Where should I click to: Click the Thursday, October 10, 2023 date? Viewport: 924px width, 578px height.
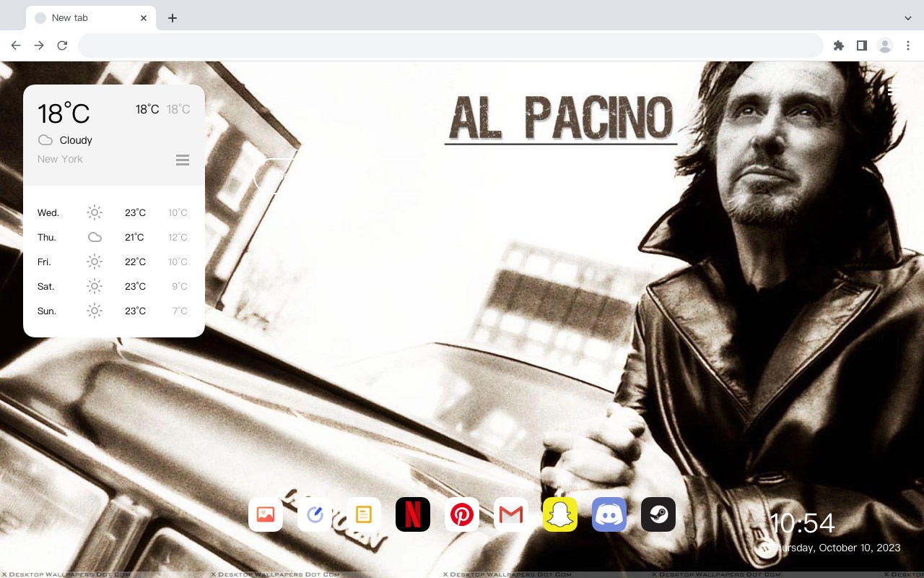(836, 548)
